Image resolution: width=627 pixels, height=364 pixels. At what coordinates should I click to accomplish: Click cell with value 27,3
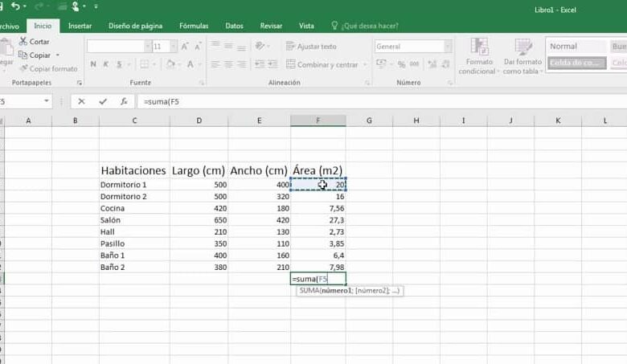tap(318, 220)
